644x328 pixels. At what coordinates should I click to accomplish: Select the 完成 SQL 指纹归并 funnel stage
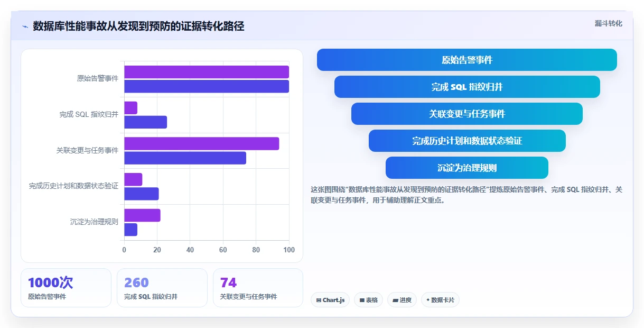467,87
